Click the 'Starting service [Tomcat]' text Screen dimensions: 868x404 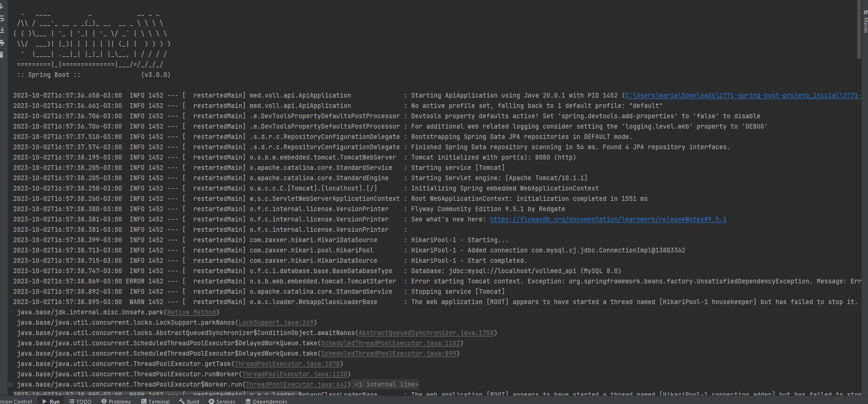(x=458, y=168)
